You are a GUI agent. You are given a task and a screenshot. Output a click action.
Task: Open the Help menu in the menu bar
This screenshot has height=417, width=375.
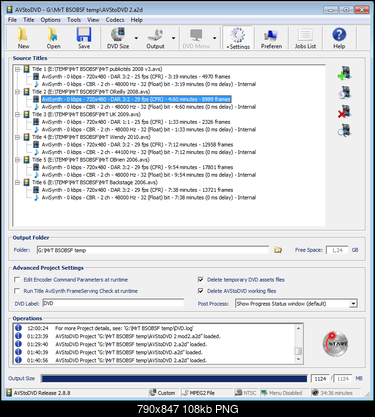click(137, 20)
